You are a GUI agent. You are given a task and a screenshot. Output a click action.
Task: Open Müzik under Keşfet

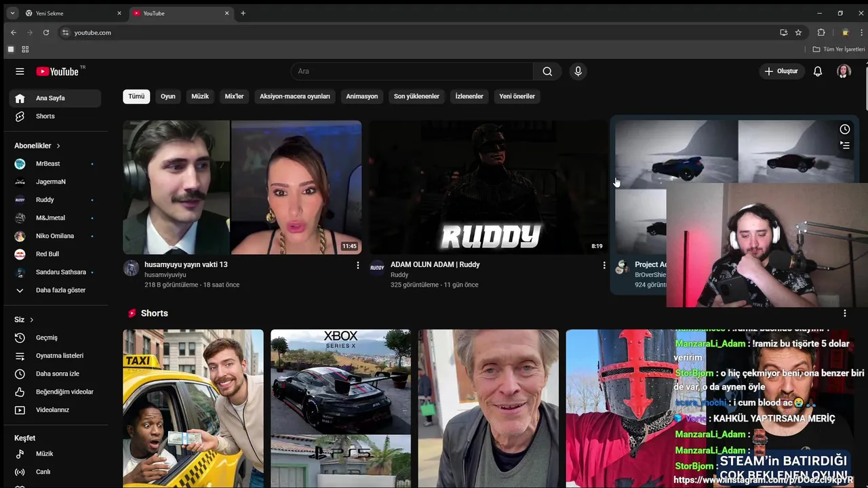coord(56,453)
